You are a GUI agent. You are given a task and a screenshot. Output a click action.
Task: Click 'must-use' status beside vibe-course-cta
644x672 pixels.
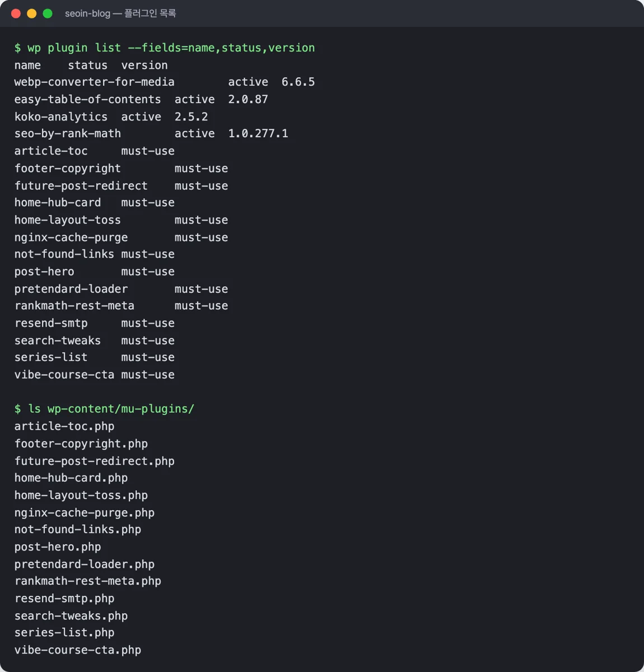(148, 375)
